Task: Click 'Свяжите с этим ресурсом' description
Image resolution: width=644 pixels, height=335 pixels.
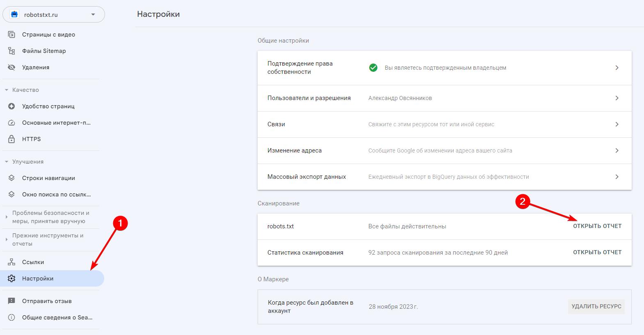Action: 431,124
